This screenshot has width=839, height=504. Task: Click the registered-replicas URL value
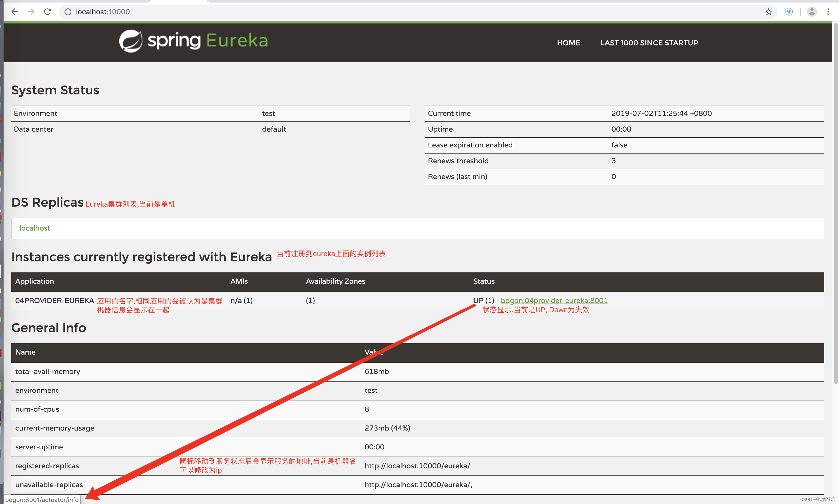click(417, 466)
